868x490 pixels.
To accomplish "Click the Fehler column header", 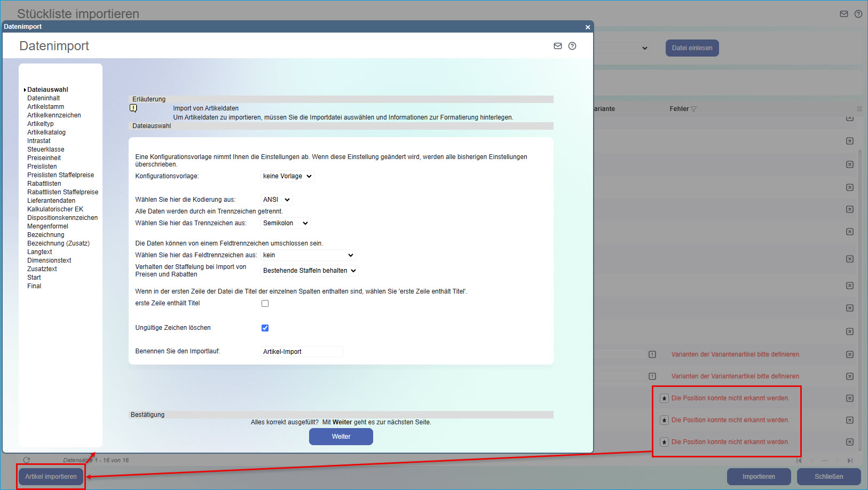I will pyautogui.click(x=679, y=109).
